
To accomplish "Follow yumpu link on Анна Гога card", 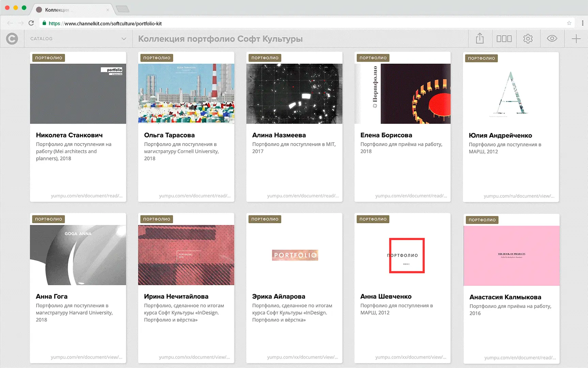I will click(87, 357).
